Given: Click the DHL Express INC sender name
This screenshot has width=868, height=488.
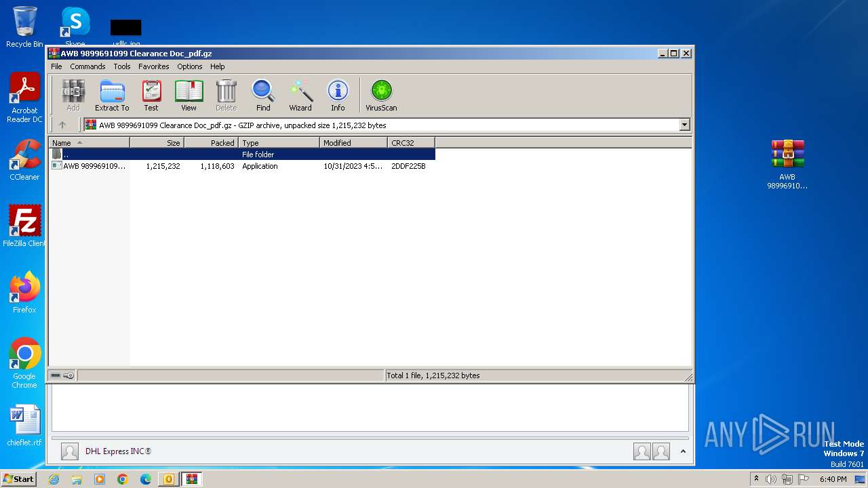Looking at the screenshot, I should point(118,451).
